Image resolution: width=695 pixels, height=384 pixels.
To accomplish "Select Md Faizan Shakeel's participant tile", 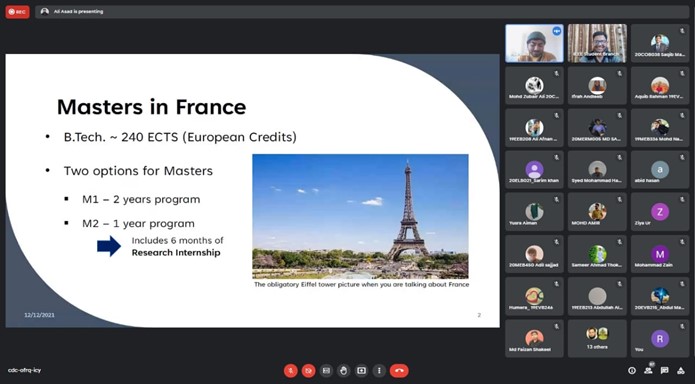I will pos(535,338).
